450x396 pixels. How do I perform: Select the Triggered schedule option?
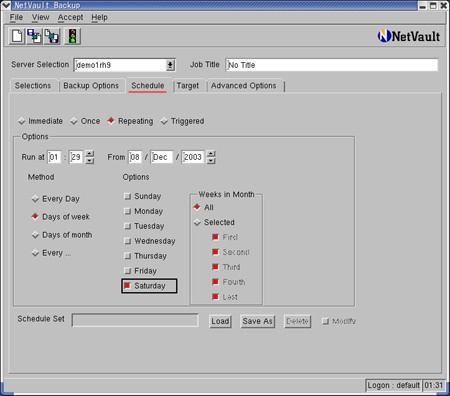tap(183, 121)
